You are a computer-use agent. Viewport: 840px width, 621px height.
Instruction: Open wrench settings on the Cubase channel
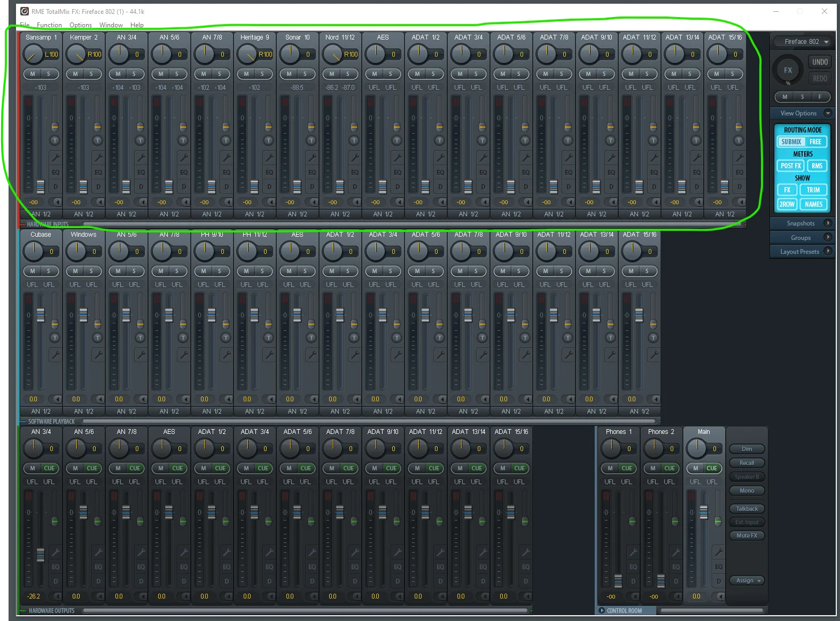[x=55, y=355]
